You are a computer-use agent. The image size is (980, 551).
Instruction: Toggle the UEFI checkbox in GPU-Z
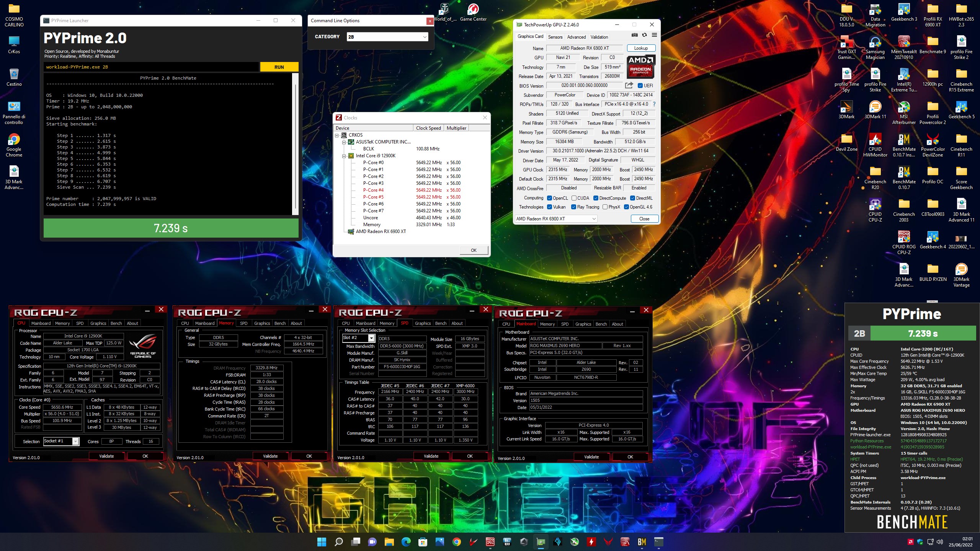(640, 85)
